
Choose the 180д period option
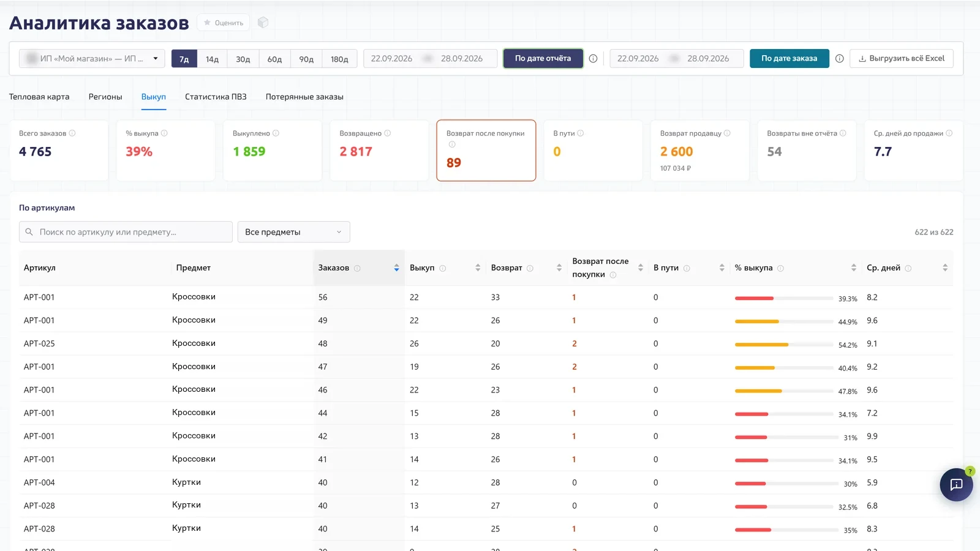(339, 59)
